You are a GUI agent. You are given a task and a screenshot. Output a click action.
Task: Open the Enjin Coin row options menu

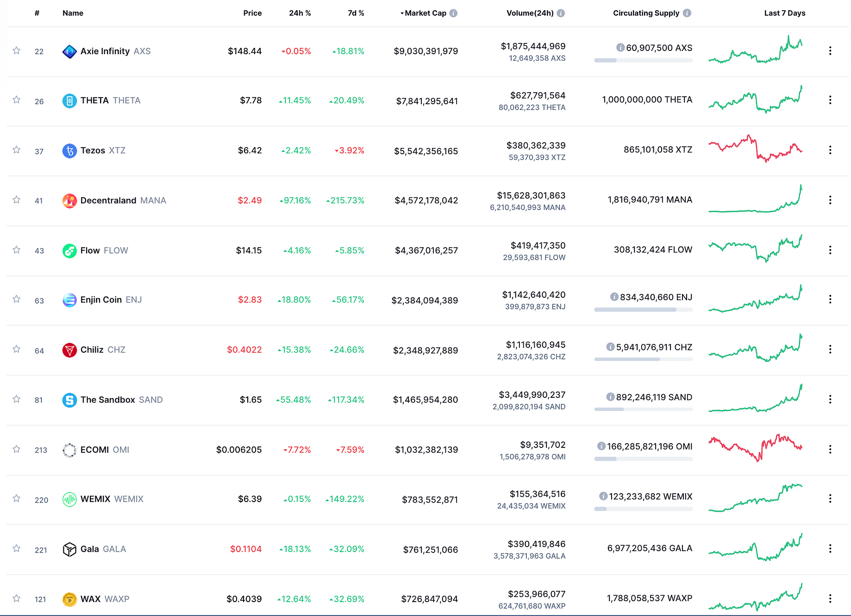point(830,299)
